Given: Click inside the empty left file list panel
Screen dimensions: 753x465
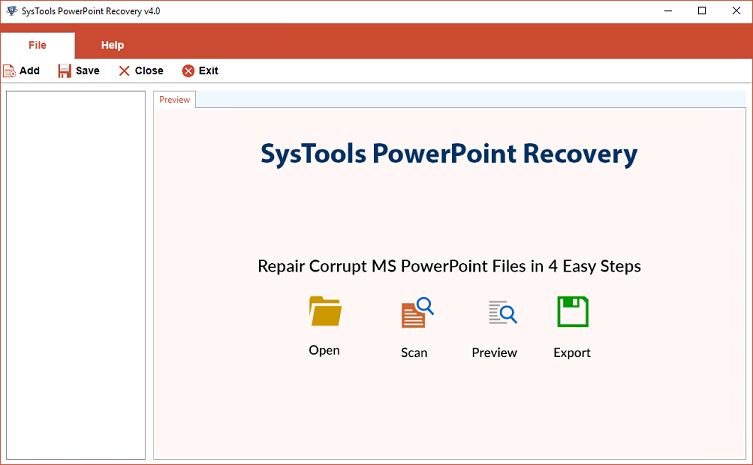Looking at the screenshot, I should (x=76, y=275).
